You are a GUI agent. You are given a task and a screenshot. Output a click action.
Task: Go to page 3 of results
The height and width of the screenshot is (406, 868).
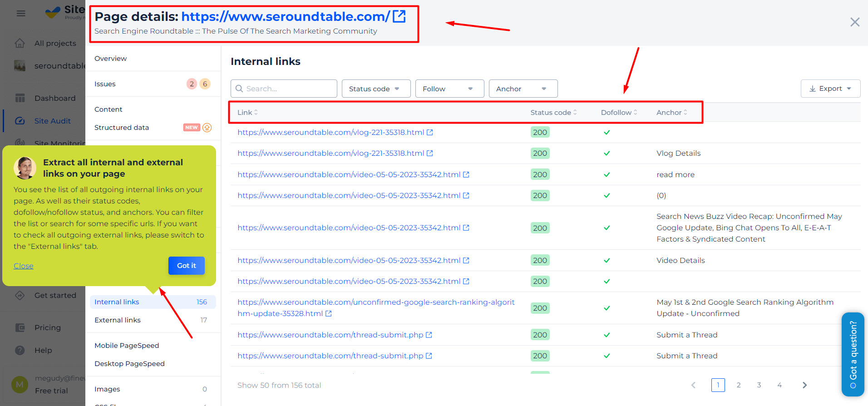pos(759,385)
